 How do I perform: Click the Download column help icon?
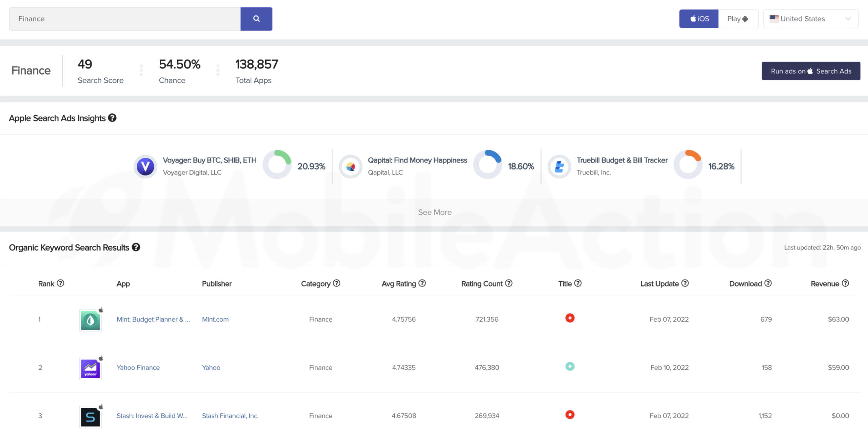click(768, 283)
